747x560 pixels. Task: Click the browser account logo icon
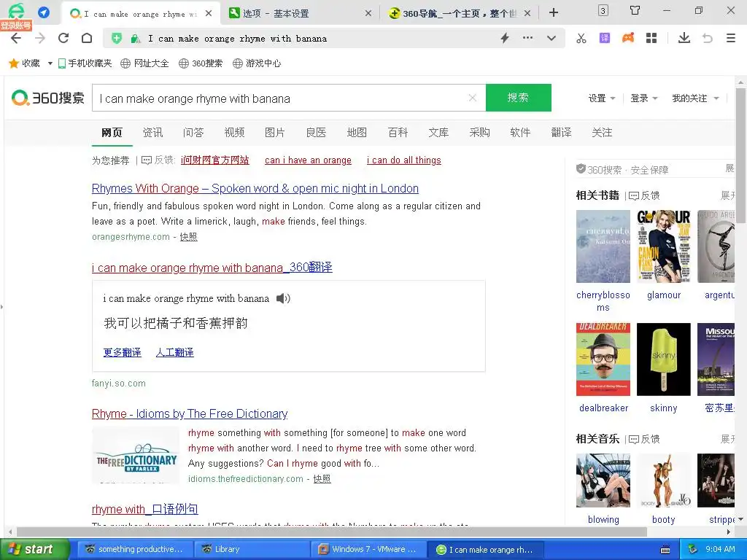coord(16,12)
